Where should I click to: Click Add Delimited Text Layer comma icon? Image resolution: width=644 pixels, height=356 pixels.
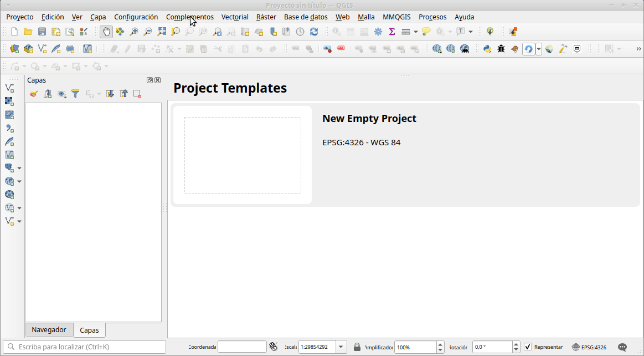(x=9, y=128)
